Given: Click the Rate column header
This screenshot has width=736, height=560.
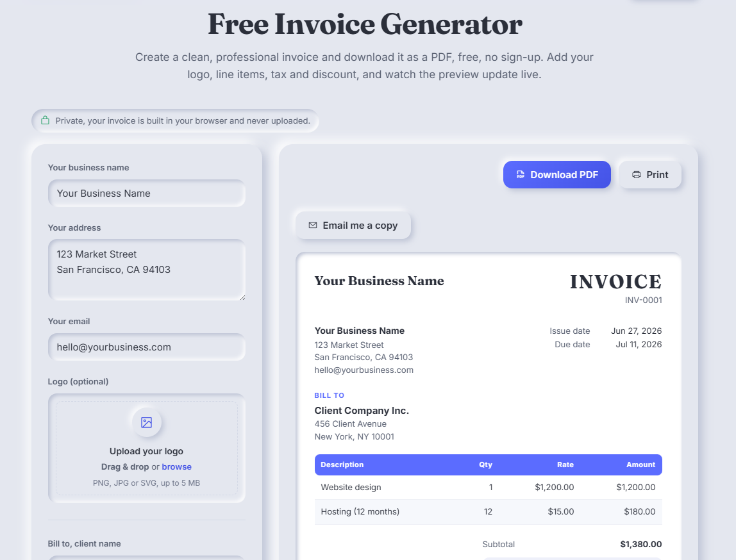Looking at the screenshot, I should (565, 465).
